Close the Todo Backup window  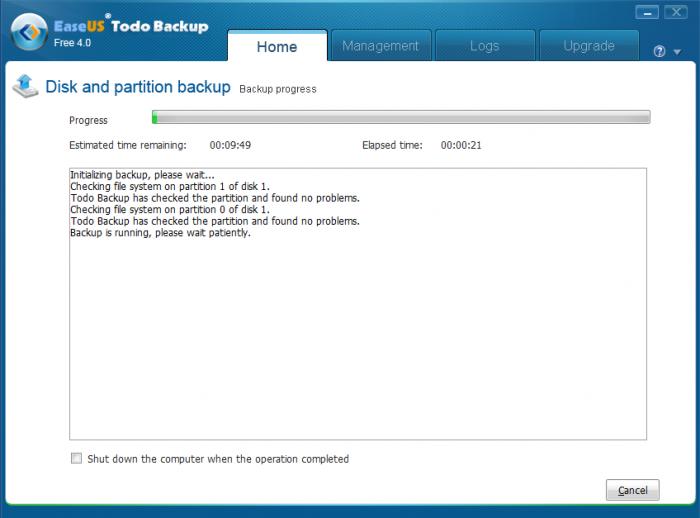[x=676, y=13]
